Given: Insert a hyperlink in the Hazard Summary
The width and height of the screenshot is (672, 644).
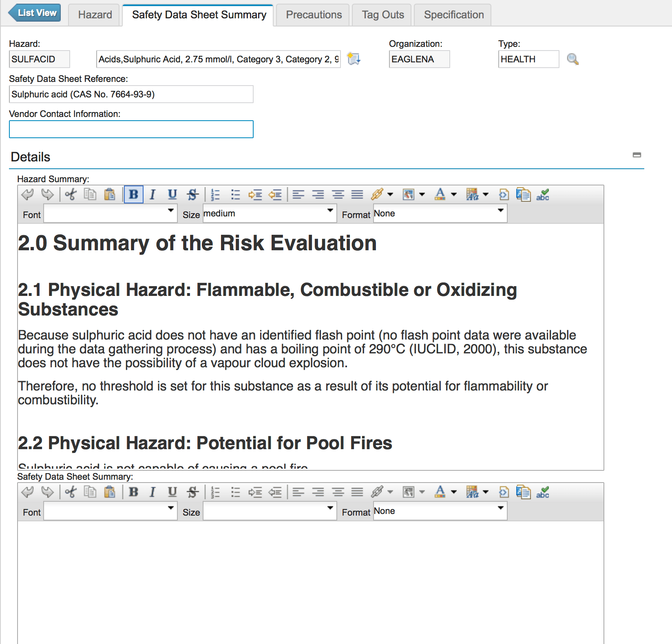Looking at the screenshot, I should 377,194.
